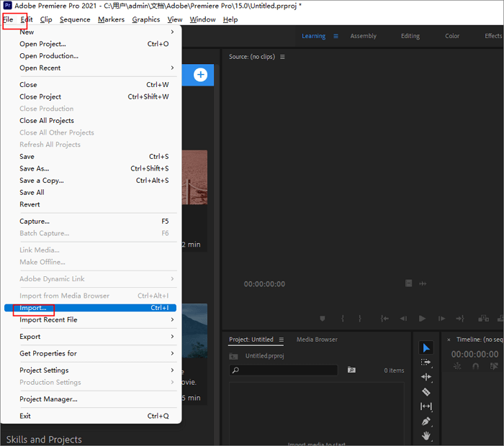Screen dimensions: 504x446
Task: Switch to the Media Browser tab
Action: [317, 340]
